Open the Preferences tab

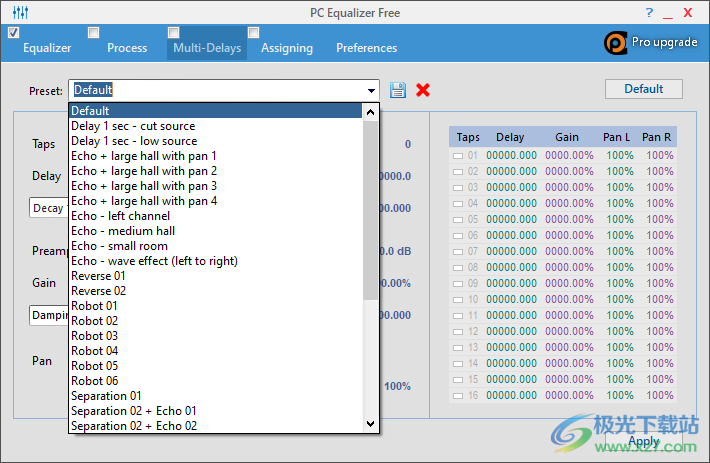click(x=366, y=48)
